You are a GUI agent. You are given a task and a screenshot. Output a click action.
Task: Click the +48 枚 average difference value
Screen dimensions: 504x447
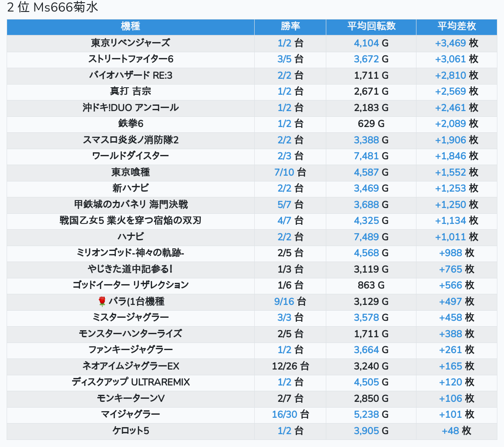[x=456, y=431]
